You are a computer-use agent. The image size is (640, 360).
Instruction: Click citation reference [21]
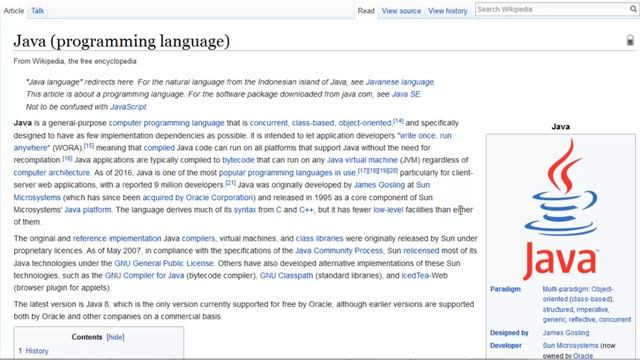click(x=231, y=183)
